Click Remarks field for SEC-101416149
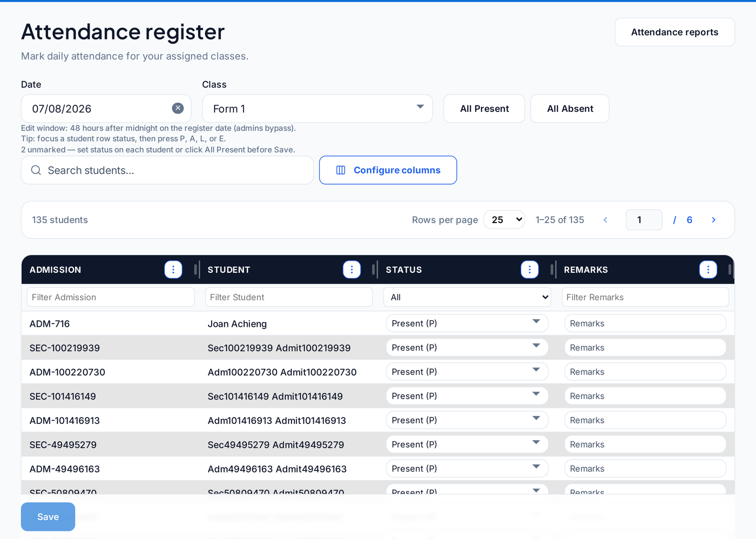This screenshot has height=539, width=756. pyautogui.click(x=645, y=396)
